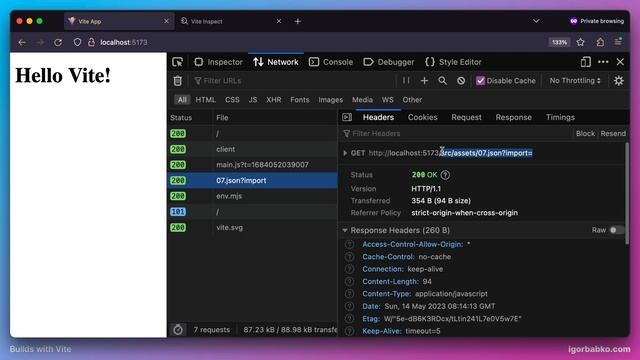Click the plus icon in network toolbar
The image size is (640, 360).
(424, 81)
